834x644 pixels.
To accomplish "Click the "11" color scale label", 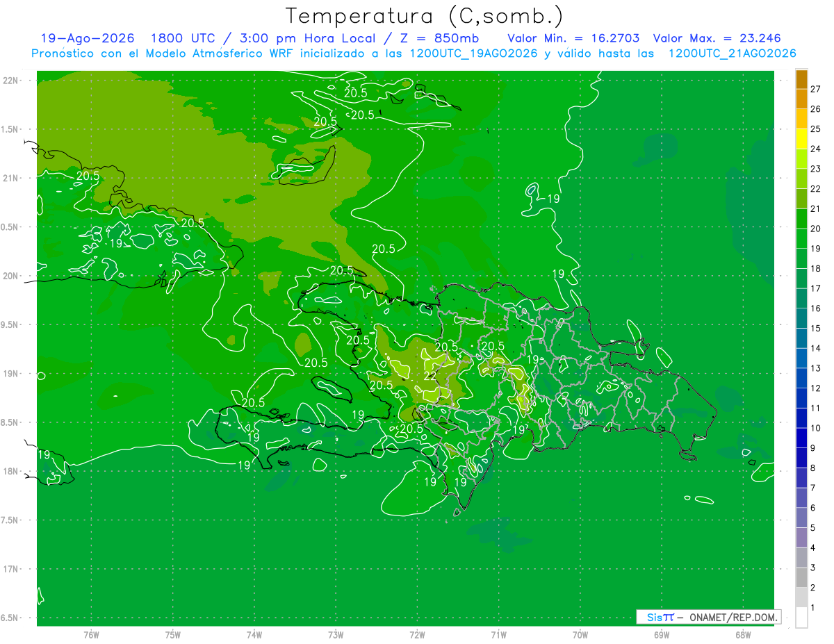I will tap(816, 408).
